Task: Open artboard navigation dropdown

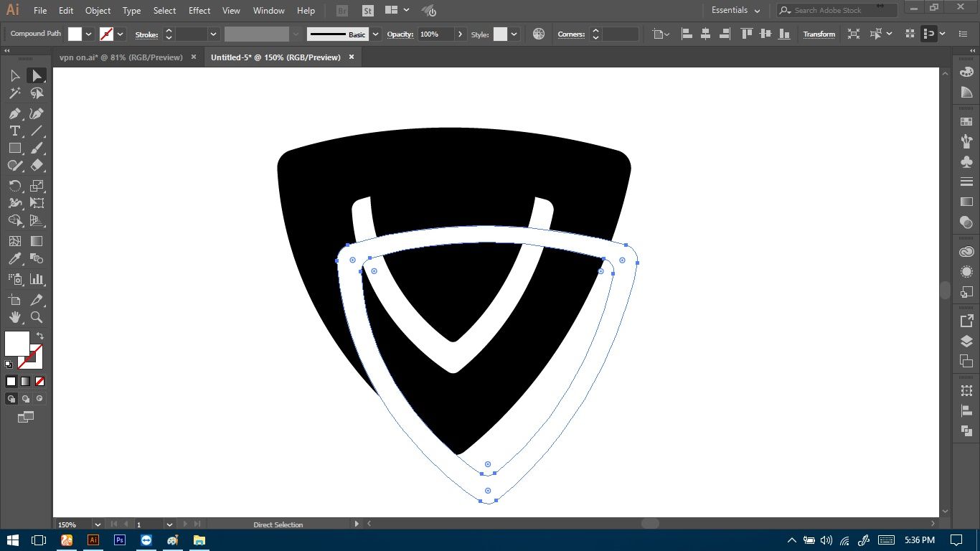Action: pos(170,524)
